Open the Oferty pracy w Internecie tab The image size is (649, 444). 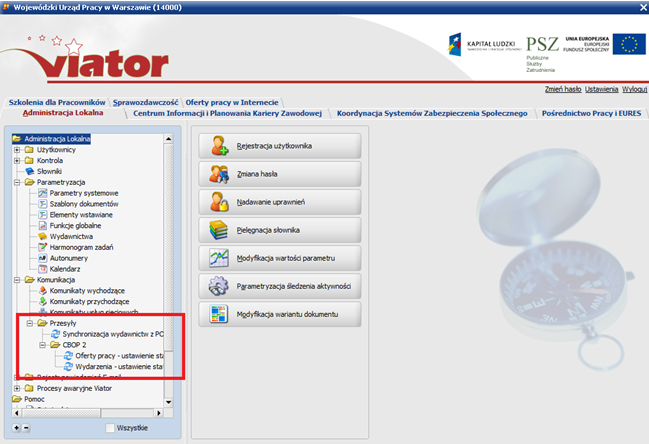click(232, 102)
